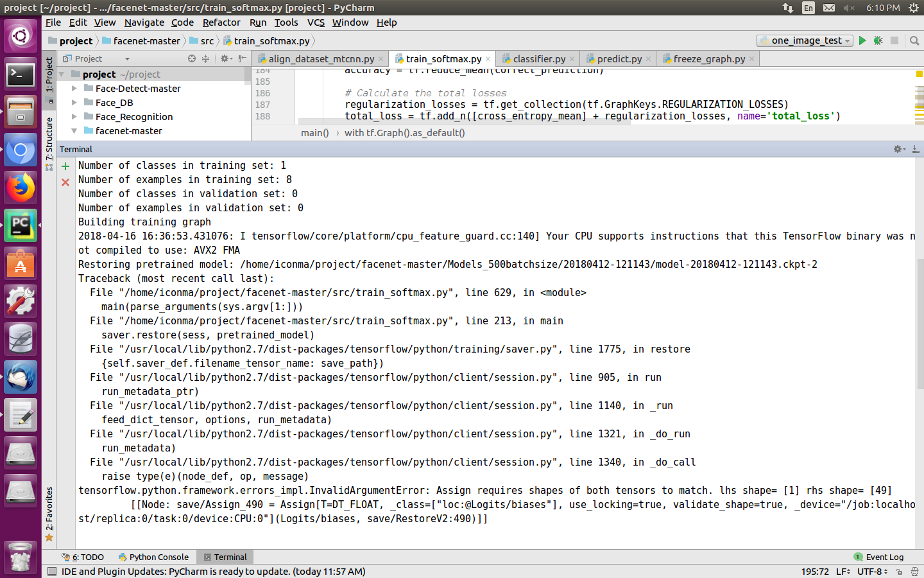Open UTF-8 encoding selector
The width and height of the screenshot is (924, 578).
(x=873, y=572)
